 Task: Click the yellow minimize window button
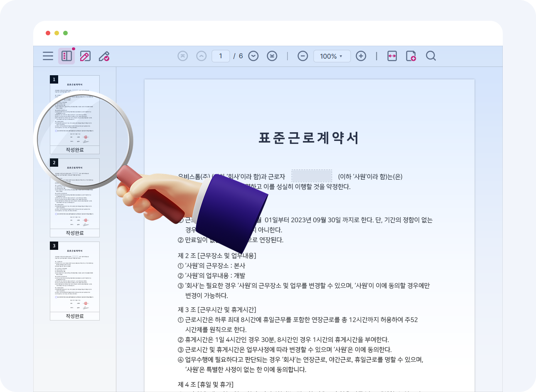[x=57, y=33]
